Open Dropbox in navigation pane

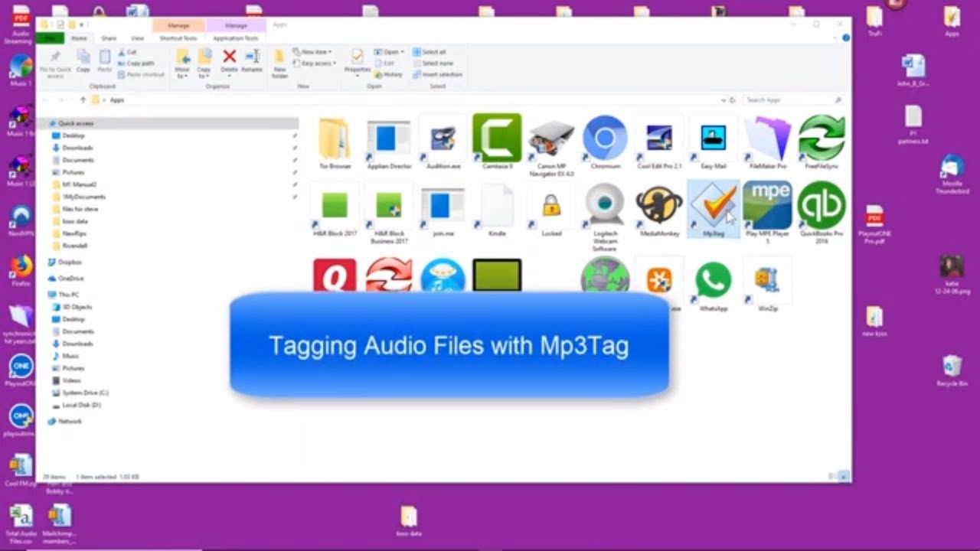pos(65,262)
